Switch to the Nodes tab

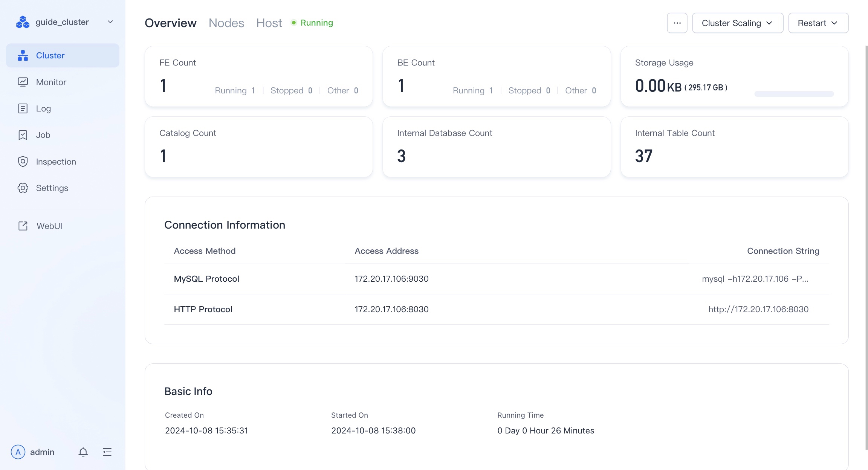(226, 23)
